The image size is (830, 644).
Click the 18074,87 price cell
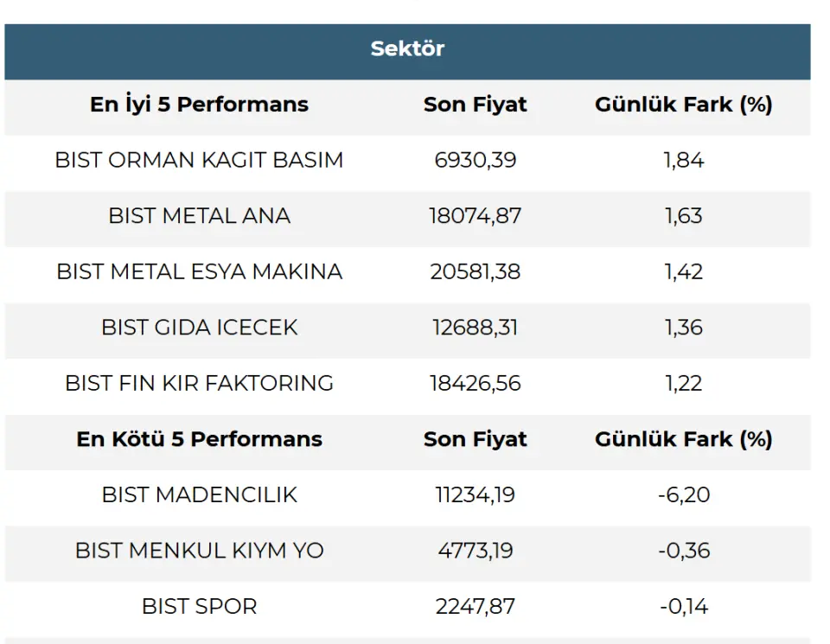[475, 215]
